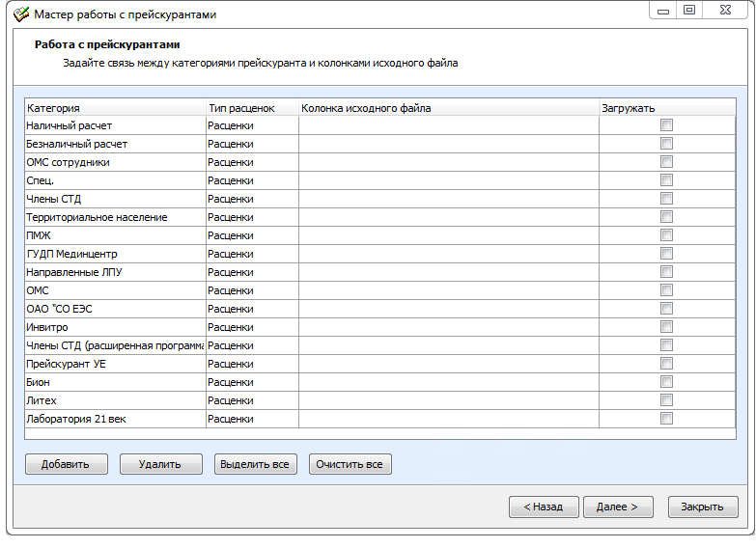Proceed with the Далее button
Viewport: 756px width, 548px height.
pos(618,507)
